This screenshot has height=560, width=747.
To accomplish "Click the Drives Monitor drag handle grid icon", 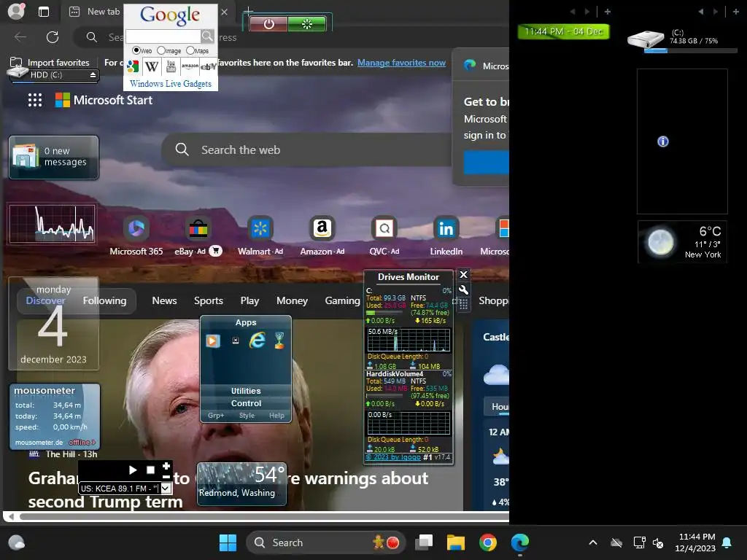I will pos(463,304).
